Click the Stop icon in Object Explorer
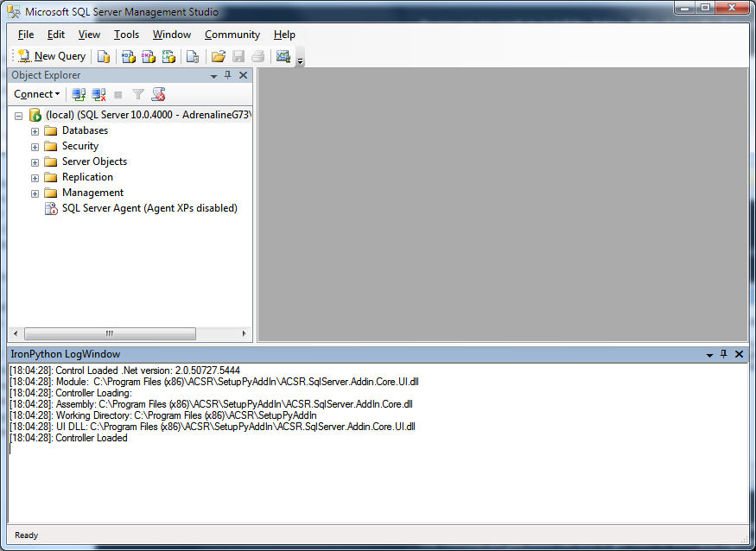This screenshot has width=756, height=551. coord(118,95)
